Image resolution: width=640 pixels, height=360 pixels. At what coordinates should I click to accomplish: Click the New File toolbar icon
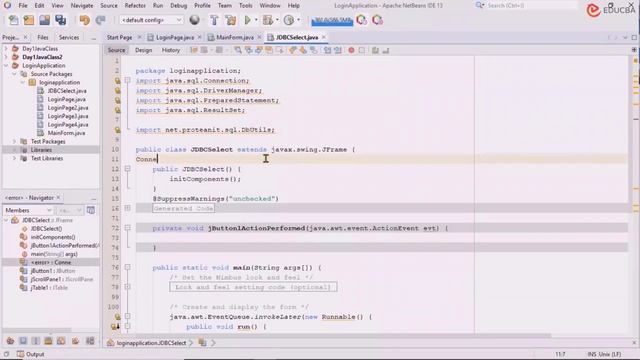[13, 20]
